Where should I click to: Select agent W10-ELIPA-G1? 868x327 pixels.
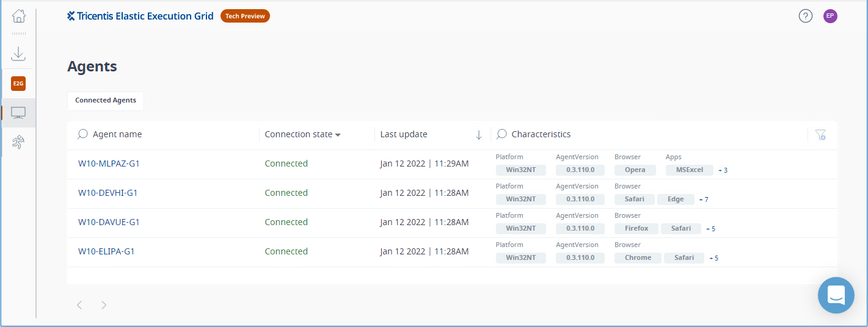(106, 251)
